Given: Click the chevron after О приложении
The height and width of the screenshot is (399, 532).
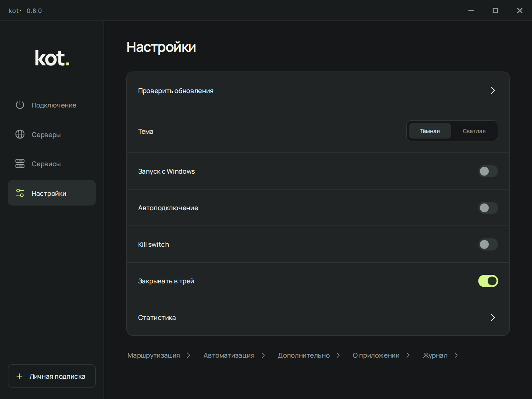Looking at the screenshot, I should click(x=408, y=355).
